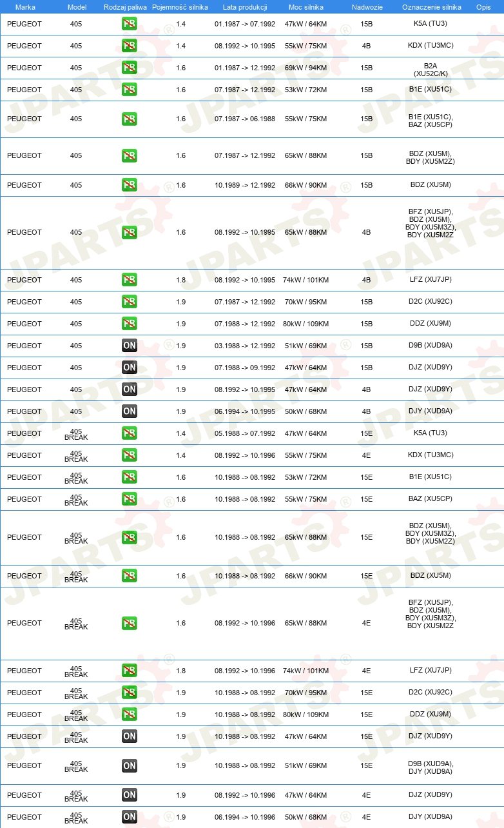Click diesel ON icon for Break D9B, DJY row
The image size is (504, 828).
click(x=129, y=765)
